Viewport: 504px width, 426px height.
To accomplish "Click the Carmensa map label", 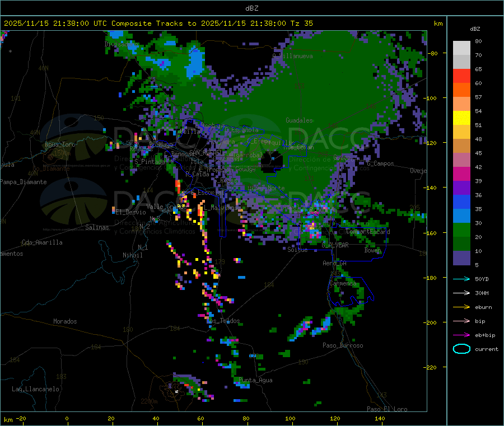I will click(x=343, y=284).
